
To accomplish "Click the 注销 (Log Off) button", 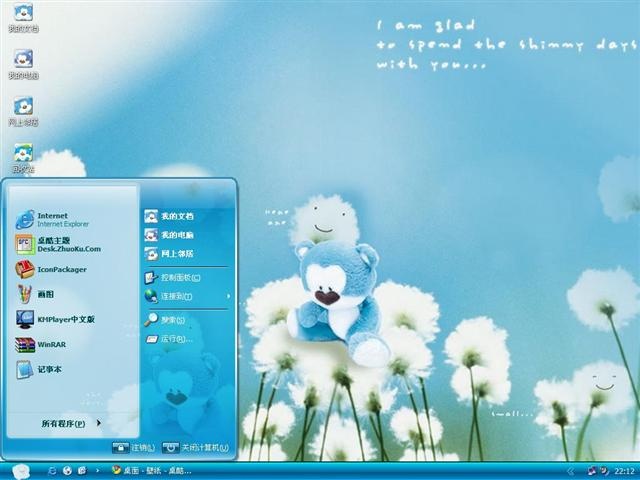I will 133,447.
